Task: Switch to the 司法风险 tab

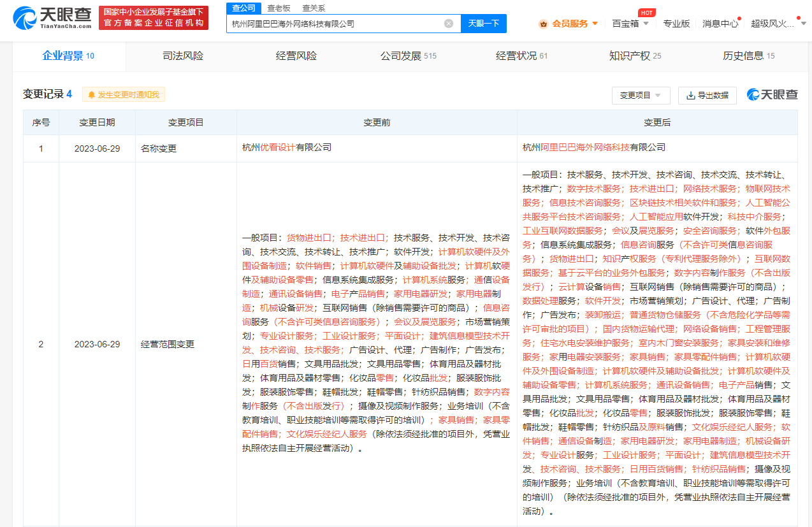Action: click(183, 56)
